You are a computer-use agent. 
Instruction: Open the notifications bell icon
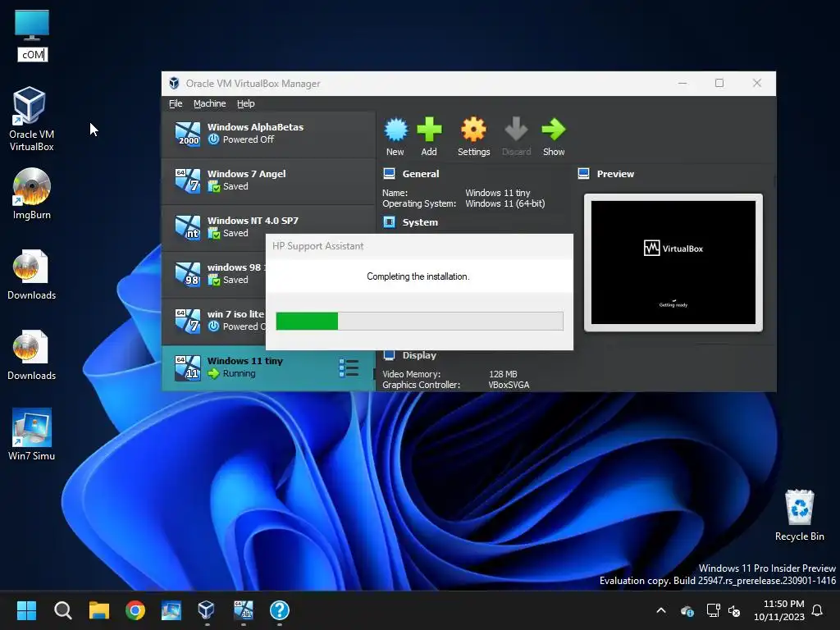tap(817, 610)
